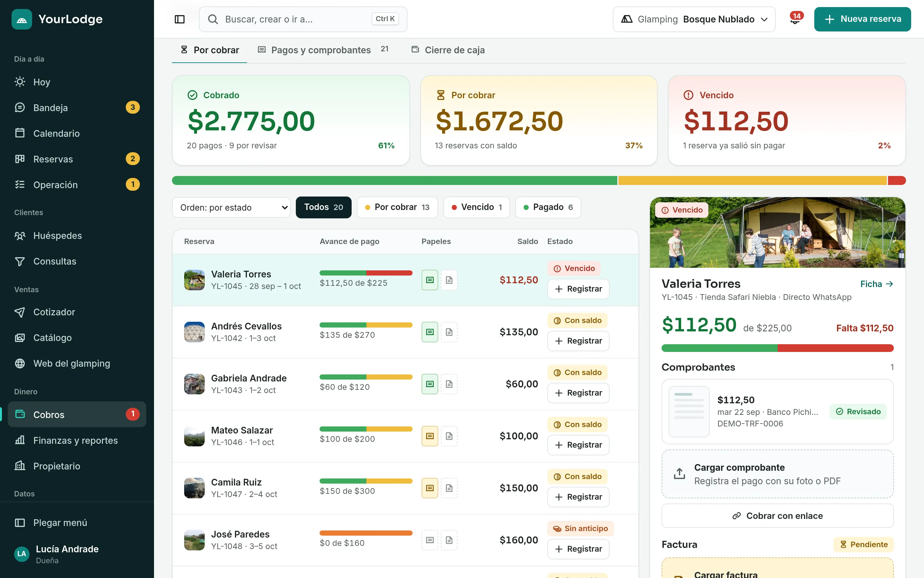Screen dimensions: 924x578
Task: Click the collected/pending/overdue summary progress bar
Action: (539, 180)
